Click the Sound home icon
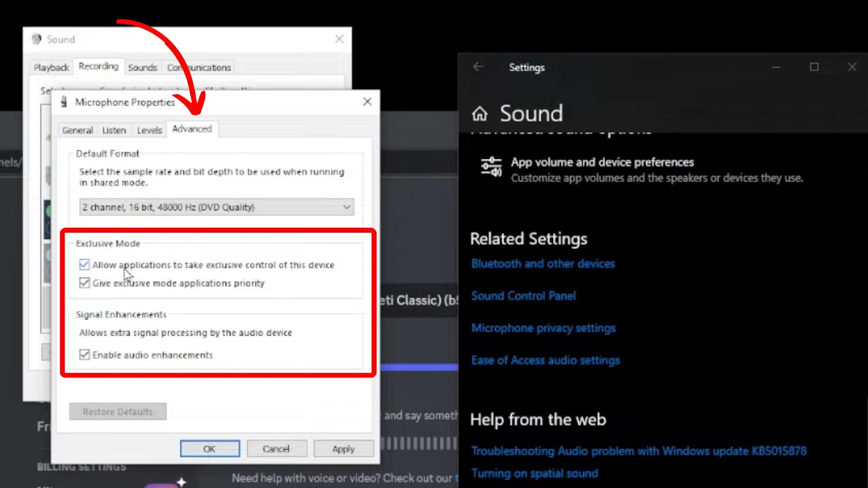This screenshot has height=488, width=868. [x=480, y=114]
